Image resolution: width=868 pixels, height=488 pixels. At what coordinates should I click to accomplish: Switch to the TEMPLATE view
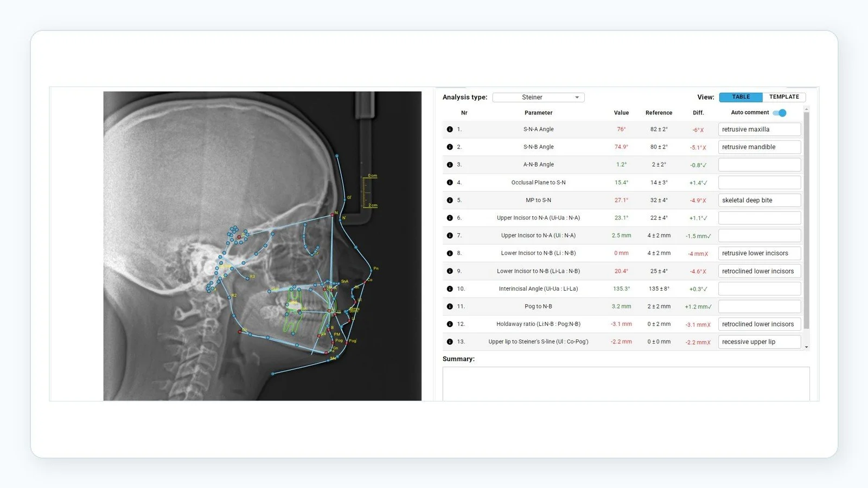point(784,97)
